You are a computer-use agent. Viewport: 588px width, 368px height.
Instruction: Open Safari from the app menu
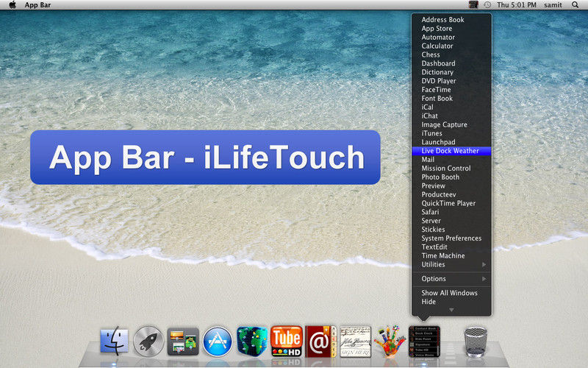pyautogui.click(x=451, y=212)
